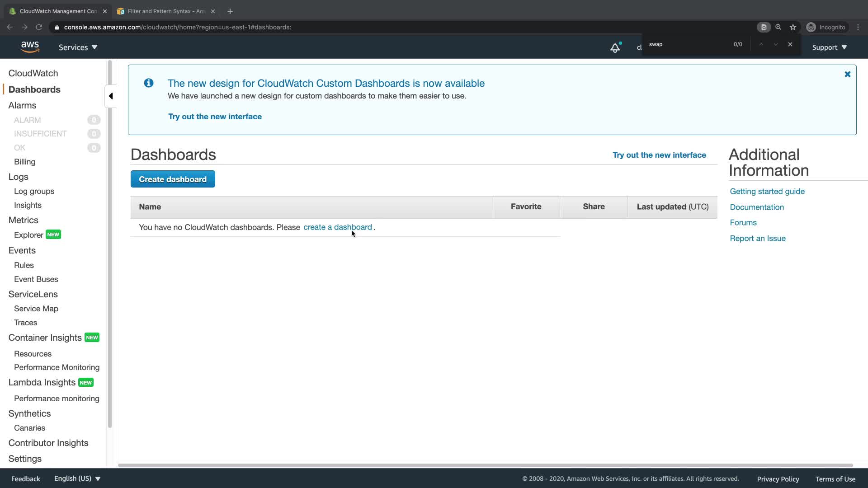Dismiss the new design info banner
868x488 pixels.
[847, 74]
